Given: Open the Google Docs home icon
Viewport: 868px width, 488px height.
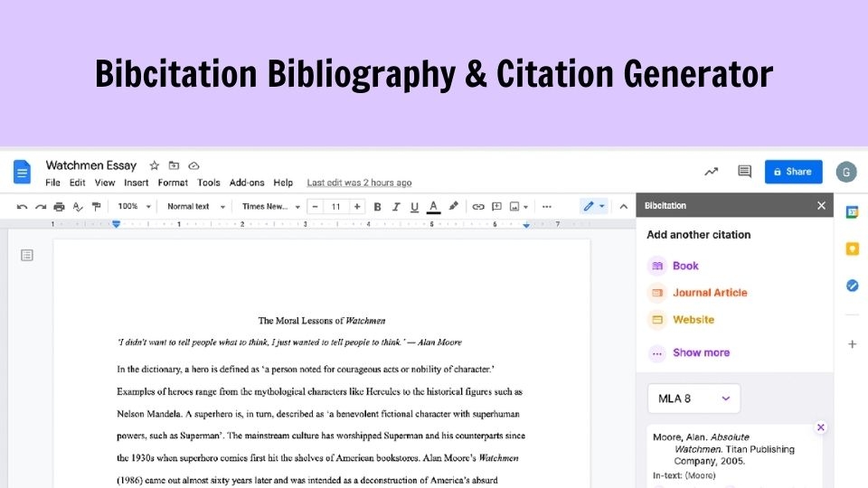Looking at the screenshot, I should click(x=22, y=172).
